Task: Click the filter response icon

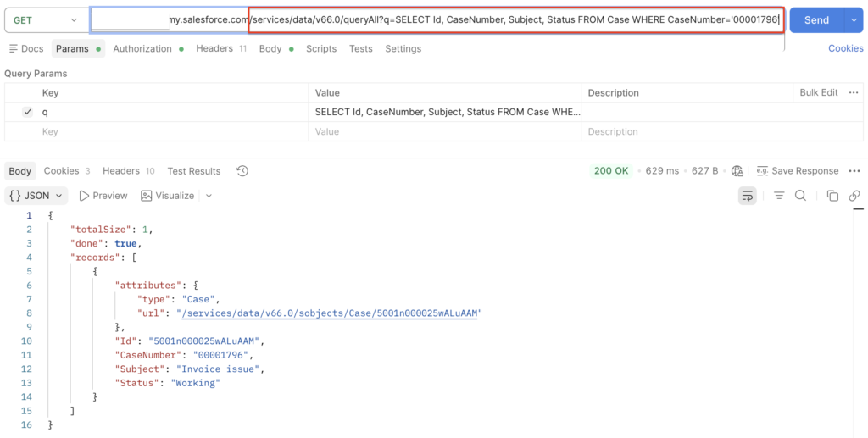Action: 779,196
